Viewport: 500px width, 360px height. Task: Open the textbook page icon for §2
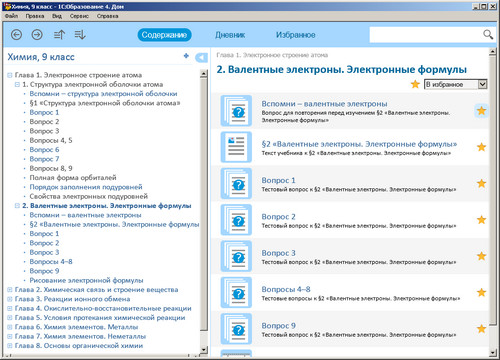click(236, 147)
